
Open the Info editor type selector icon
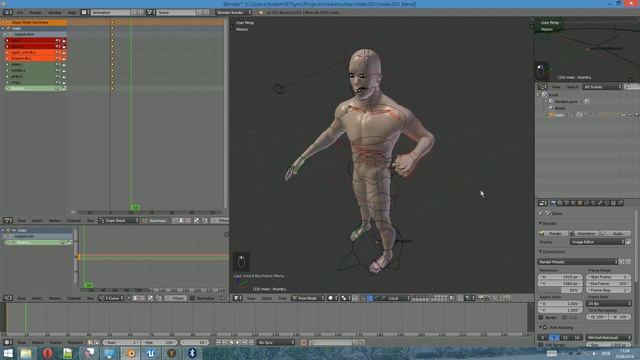8,12
